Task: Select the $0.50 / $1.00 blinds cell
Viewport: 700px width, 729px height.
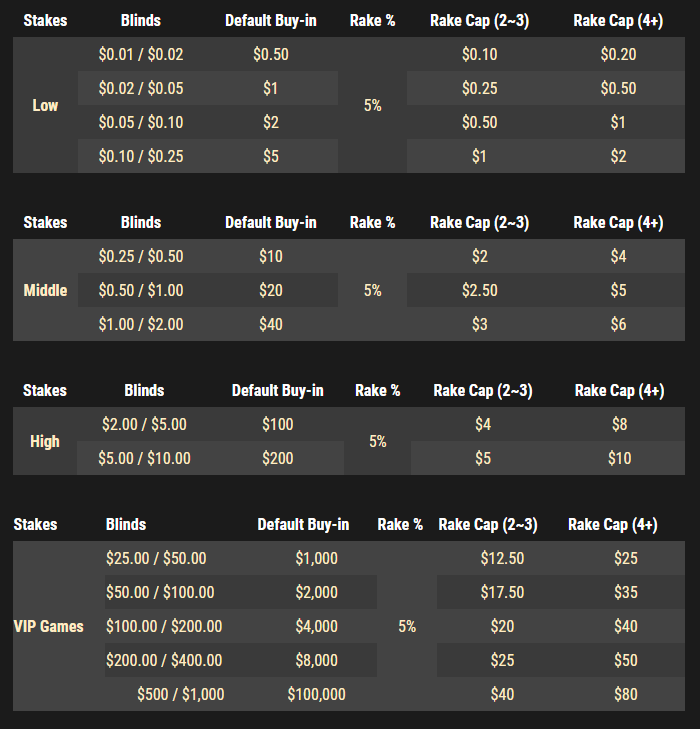Action: (x=141, y=291)
